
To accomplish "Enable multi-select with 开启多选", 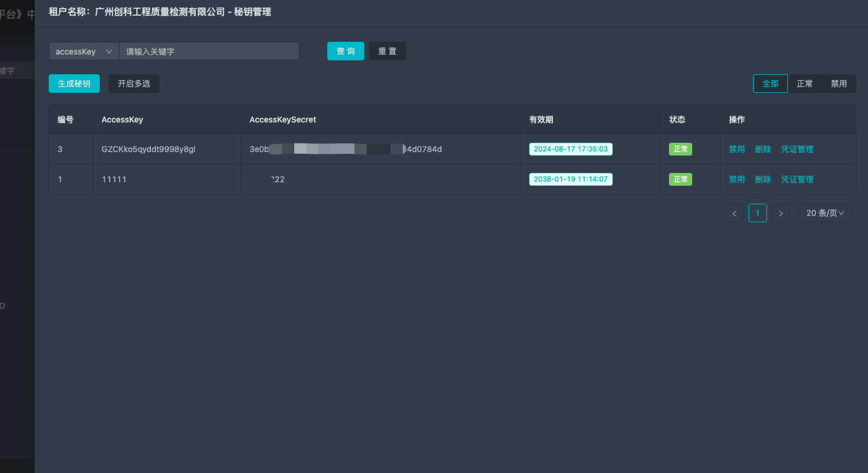I will [x=134, y=84].
